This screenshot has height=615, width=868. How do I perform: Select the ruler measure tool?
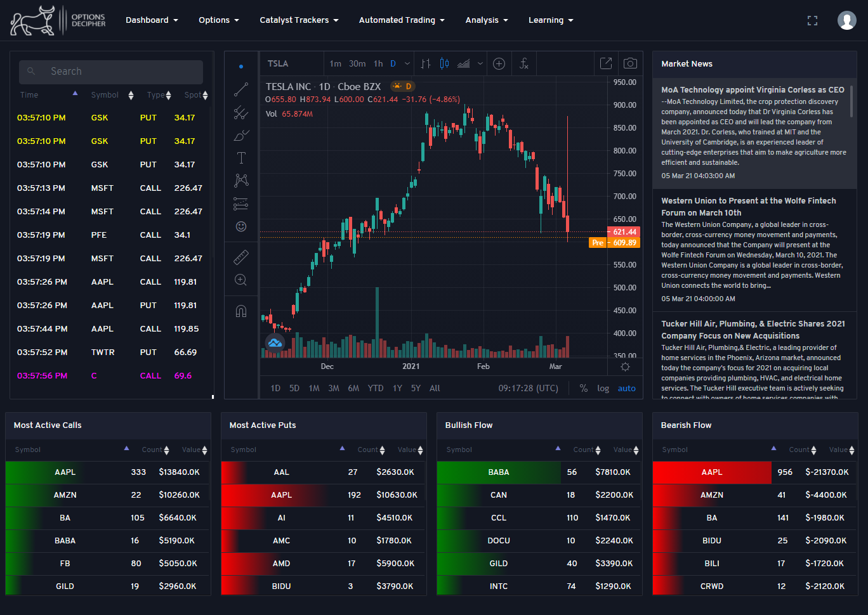coord(241,257)
